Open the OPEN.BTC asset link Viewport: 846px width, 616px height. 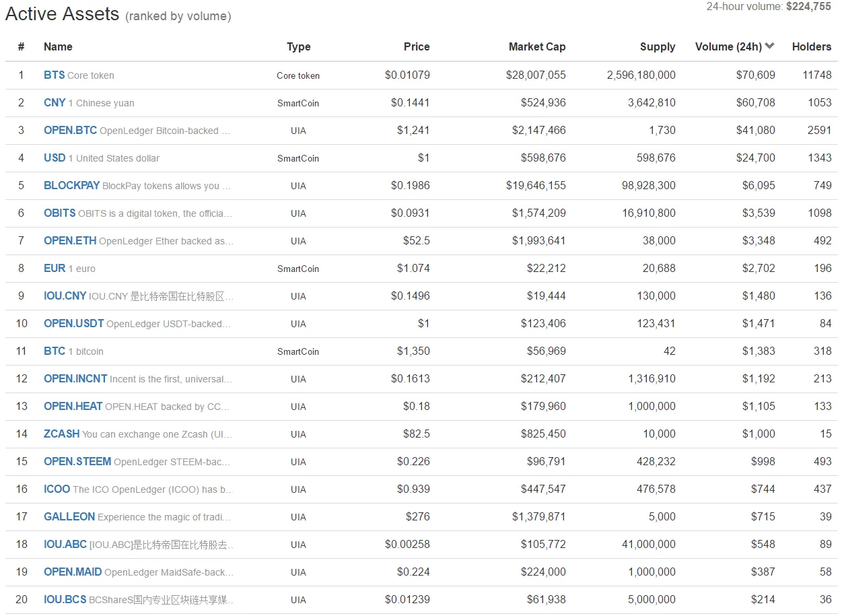point(70,131)
